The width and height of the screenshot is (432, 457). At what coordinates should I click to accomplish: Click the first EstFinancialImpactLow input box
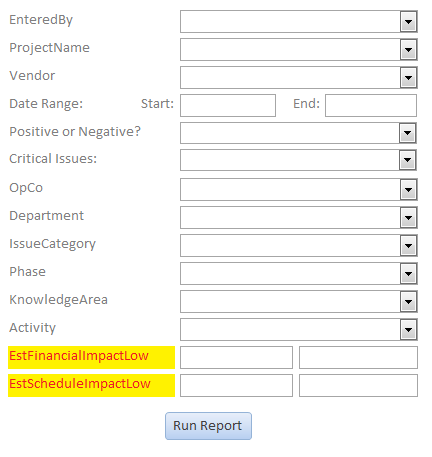pyautogui.click(x=236, y=358)
